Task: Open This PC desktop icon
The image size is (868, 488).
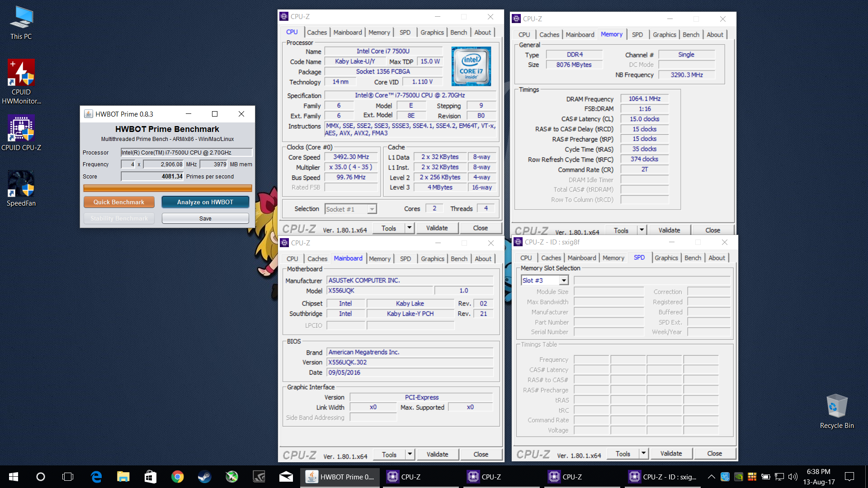Action: click(21, 23)
